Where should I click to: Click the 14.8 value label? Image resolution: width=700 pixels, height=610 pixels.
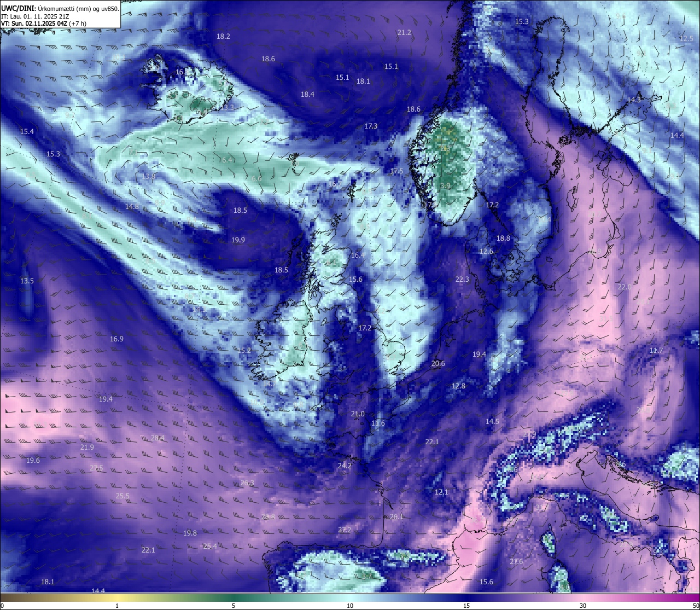132,207
